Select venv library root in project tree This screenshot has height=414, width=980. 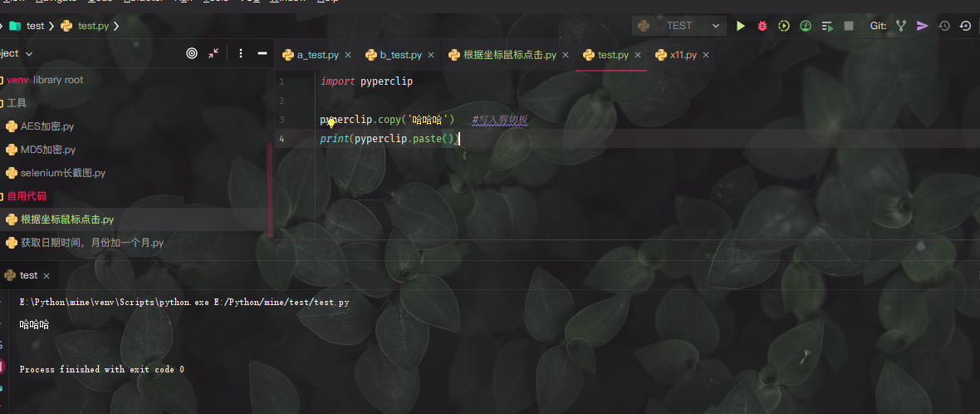tap(45, 80)
